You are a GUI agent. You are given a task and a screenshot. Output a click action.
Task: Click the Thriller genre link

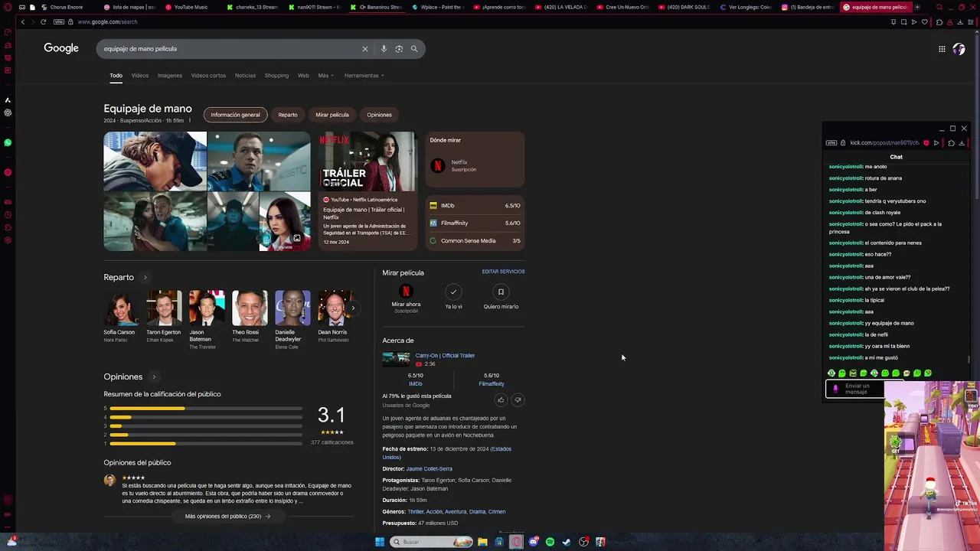[416, 511]
